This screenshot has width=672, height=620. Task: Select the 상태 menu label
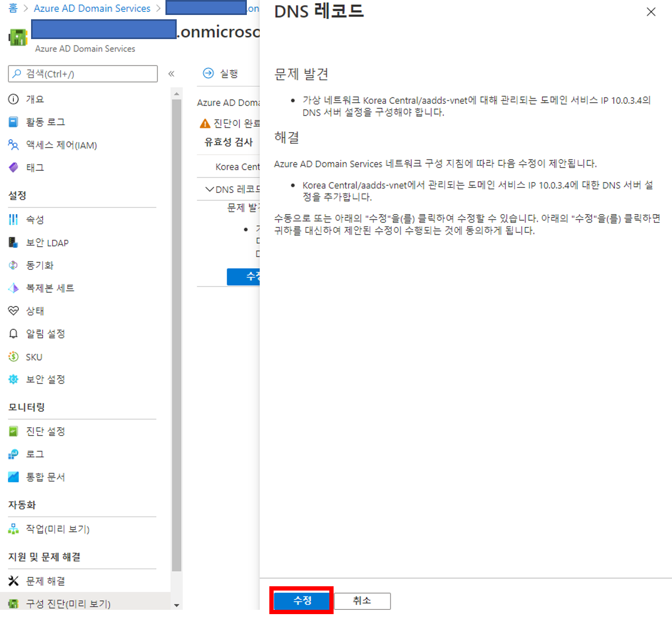[35, 311]
